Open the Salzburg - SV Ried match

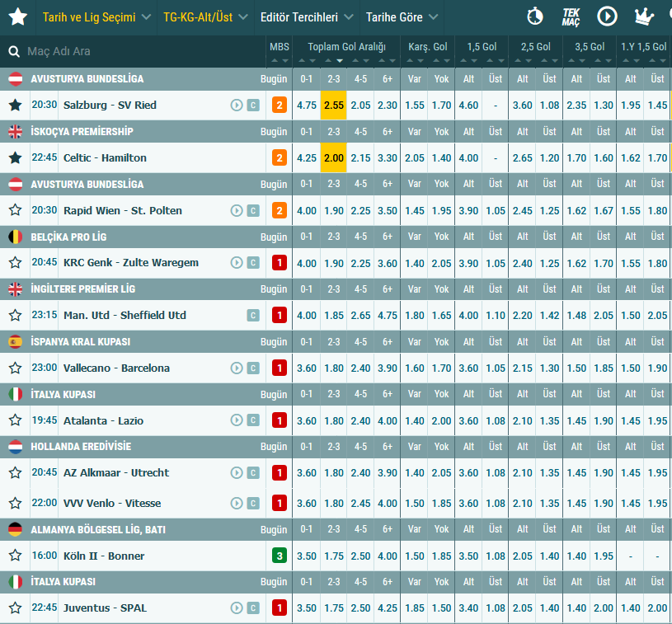pyautogui.click(x=110, y=105)
